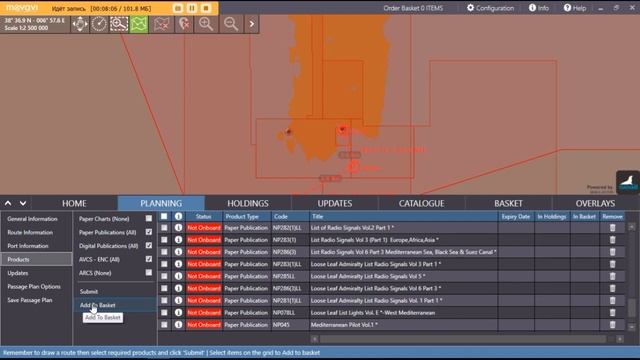Toggle Digital Publications (All) checkbox

tap(149, 245)
